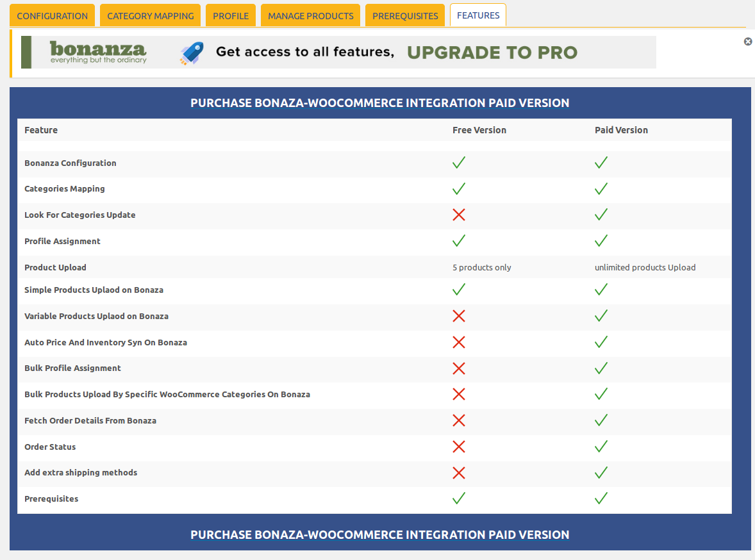Screen dimensions: 755x560
Task: Go to Manage Products tab
Action: point(311,16)
